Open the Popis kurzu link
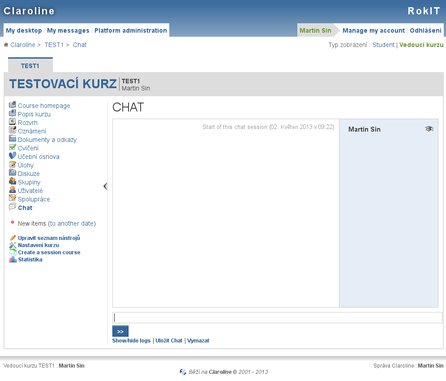Image resolution: width=446 pixels, height=381 pixels. (34, 114)
